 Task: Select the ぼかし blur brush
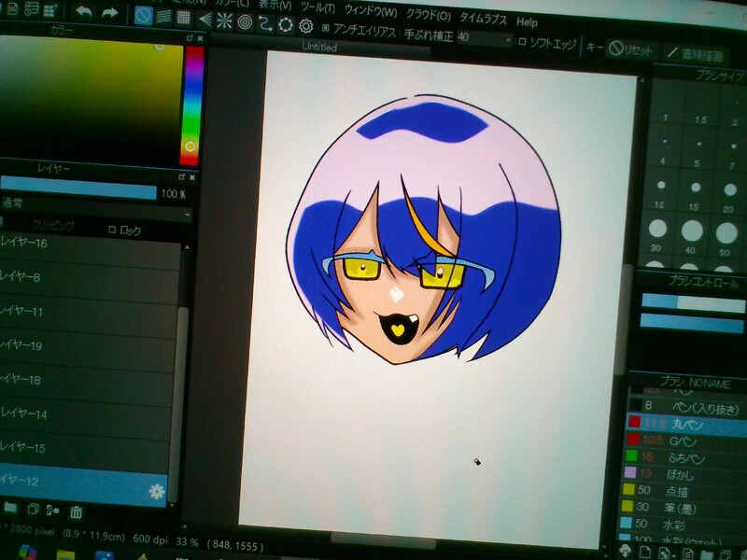click(x=684, y=473)
